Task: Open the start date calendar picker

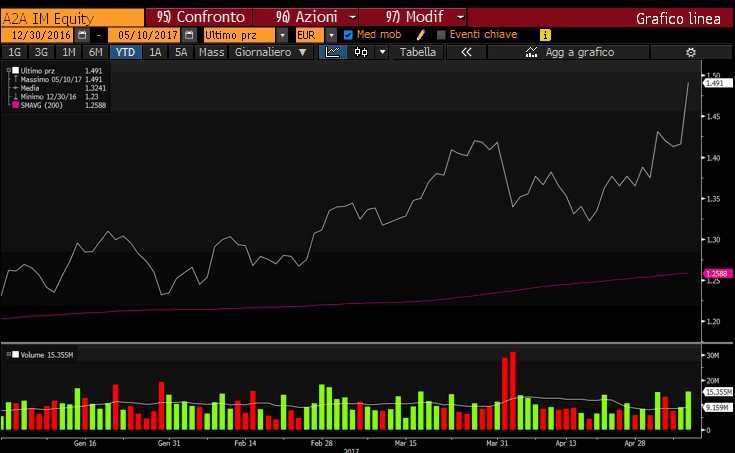Action: [x=82, y=35]
